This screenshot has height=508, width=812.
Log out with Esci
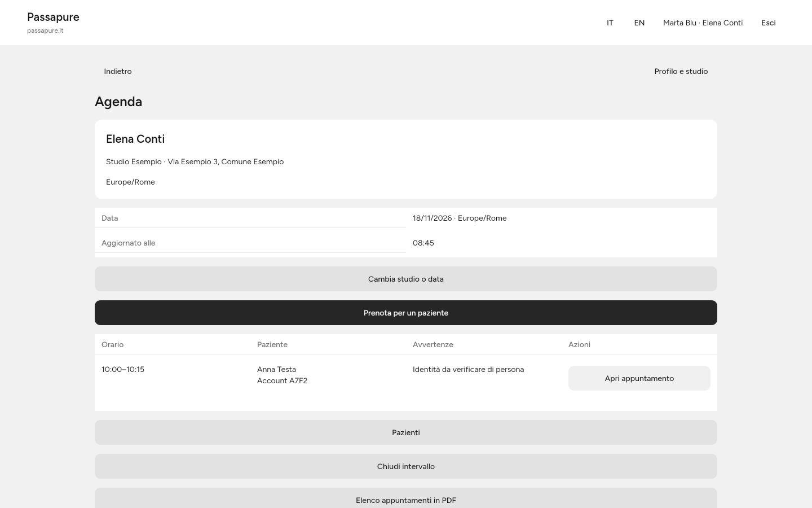click(x=769, y=23)
